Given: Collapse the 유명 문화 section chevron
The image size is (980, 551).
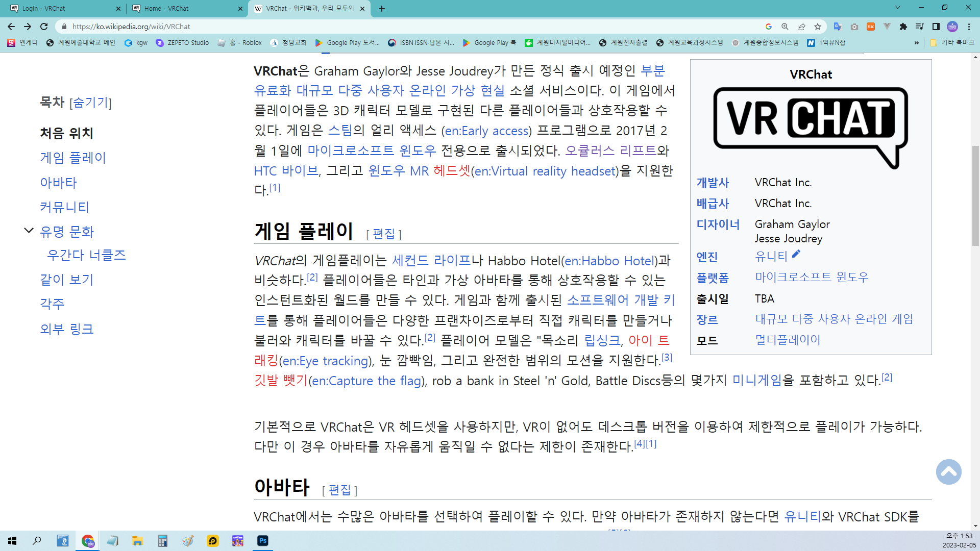Looking at the screenshot, I should [x=29, y=231].
